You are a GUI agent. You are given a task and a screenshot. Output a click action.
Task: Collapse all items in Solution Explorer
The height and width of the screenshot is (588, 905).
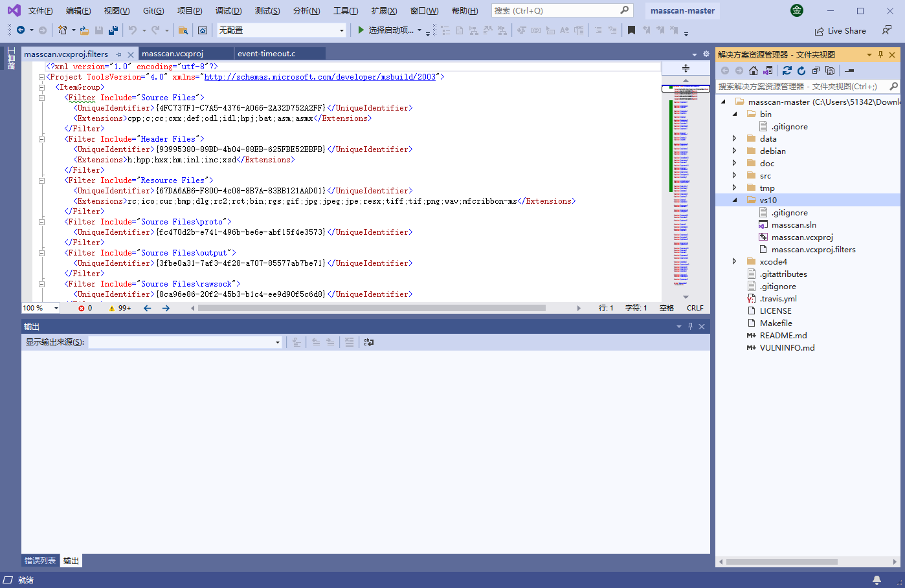click(817, 70)
